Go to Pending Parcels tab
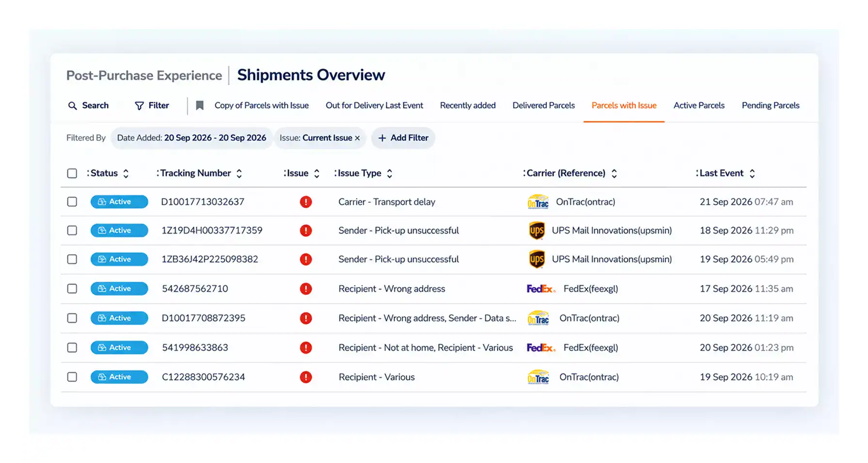Image resolution: width=868 pixels, height=463 pixels. click(x=771, y=105)
